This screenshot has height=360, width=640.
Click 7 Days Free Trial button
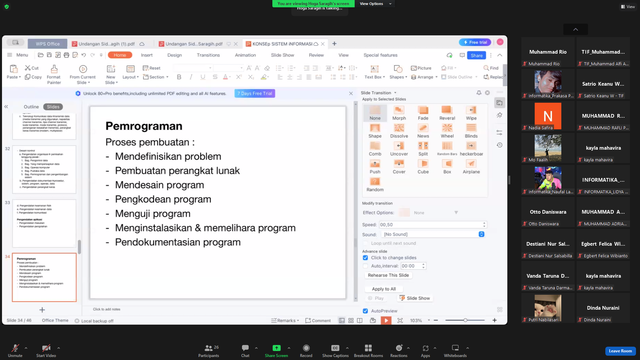tap(255, 93)
